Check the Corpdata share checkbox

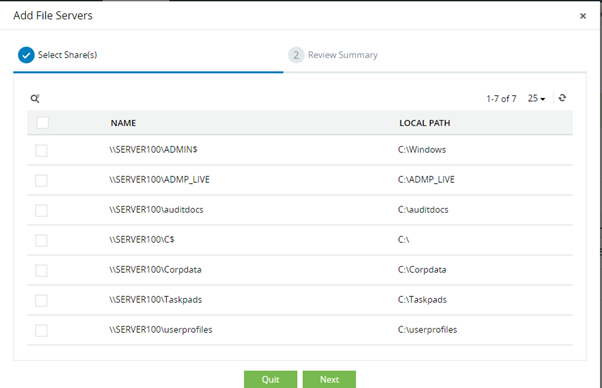click(x=41, y=270)
